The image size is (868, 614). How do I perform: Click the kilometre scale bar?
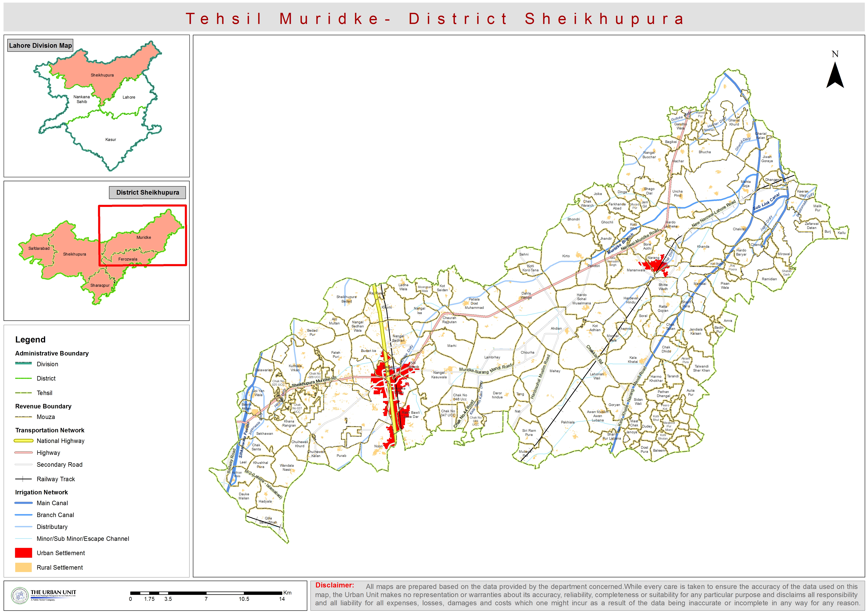point(206,593)
